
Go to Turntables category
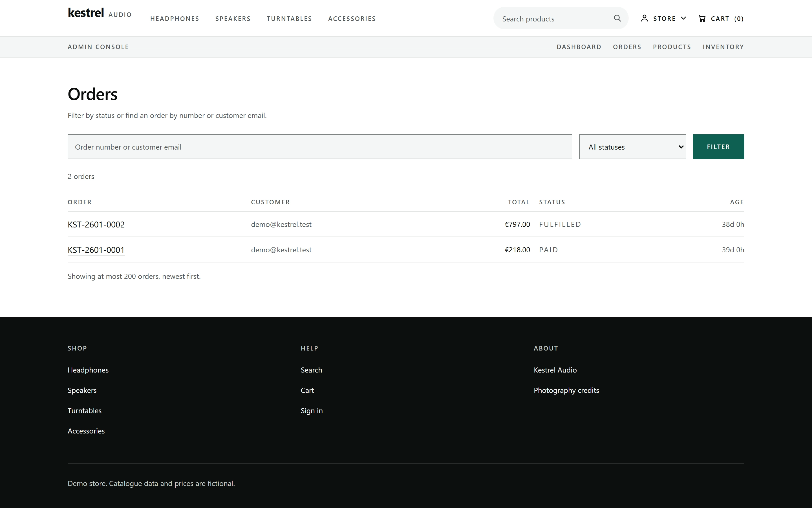[x=289, y=19]
